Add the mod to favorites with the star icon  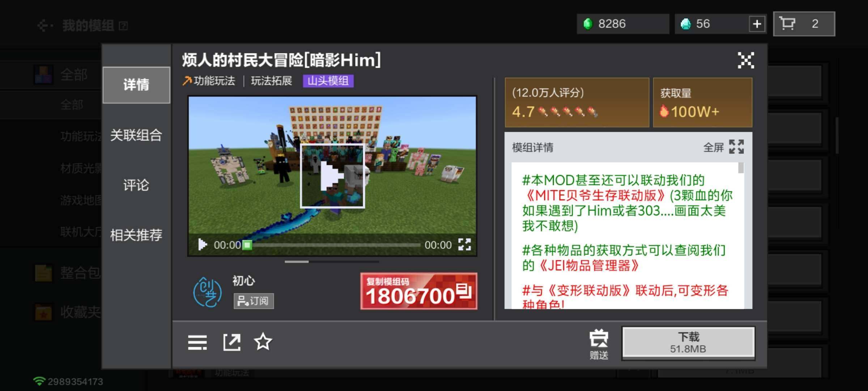click(x=263, y=342)
